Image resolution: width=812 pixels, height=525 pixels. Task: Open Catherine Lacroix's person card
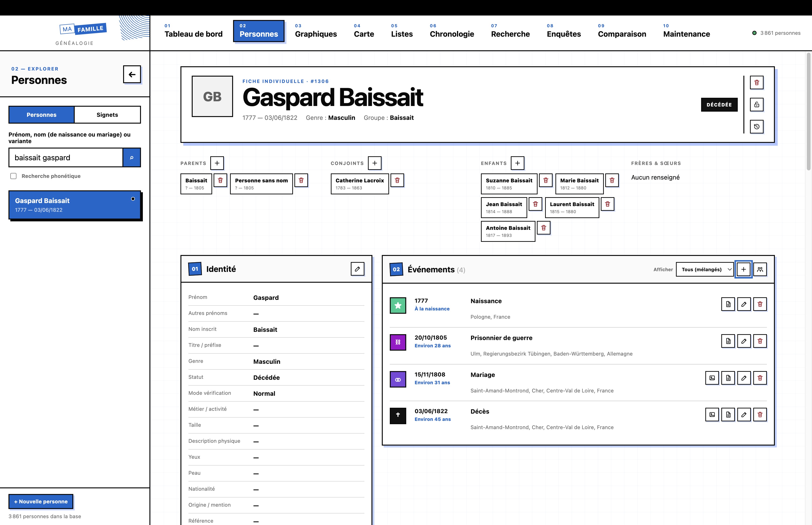click(x=359, y=184)
